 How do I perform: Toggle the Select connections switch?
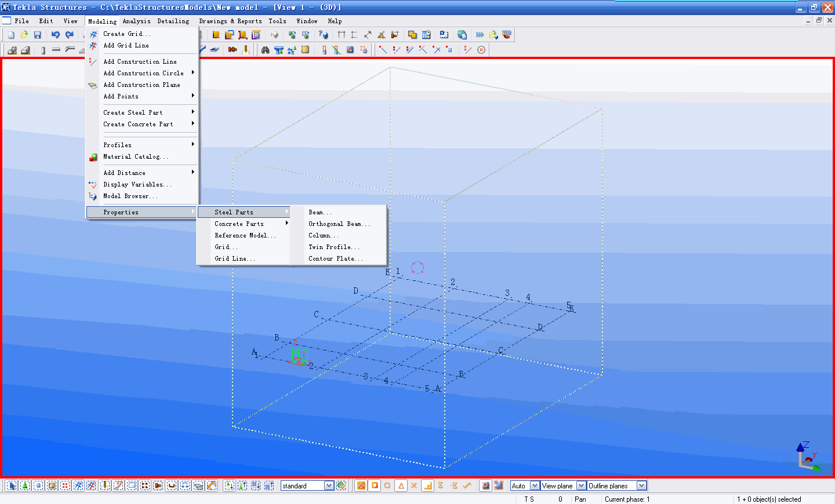[25, 485]
